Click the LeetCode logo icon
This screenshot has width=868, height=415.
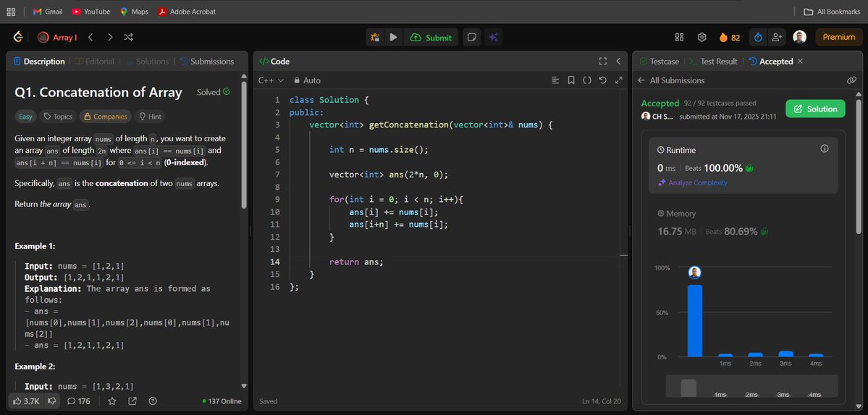(18, 37)
